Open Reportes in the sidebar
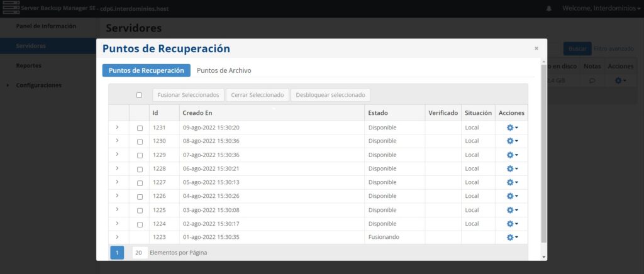Screen dimensions: 644x274 (x=29, y=65)
